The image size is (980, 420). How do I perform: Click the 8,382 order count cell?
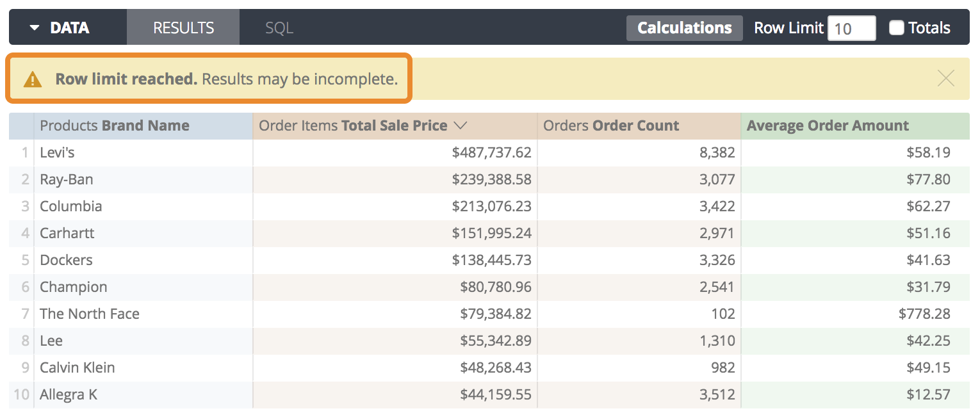(x=639, y=152)
